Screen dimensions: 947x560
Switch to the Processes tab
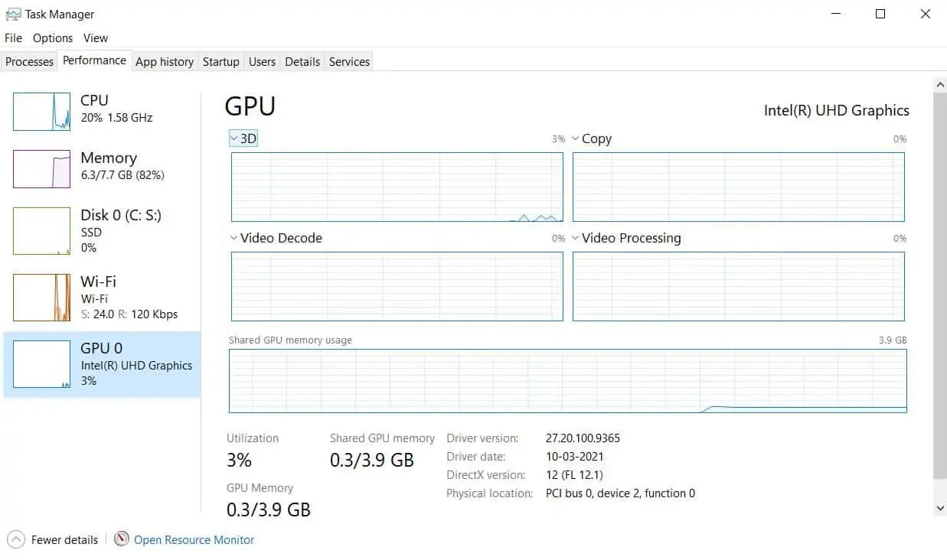pyautogui.click(x=30, y=62)
